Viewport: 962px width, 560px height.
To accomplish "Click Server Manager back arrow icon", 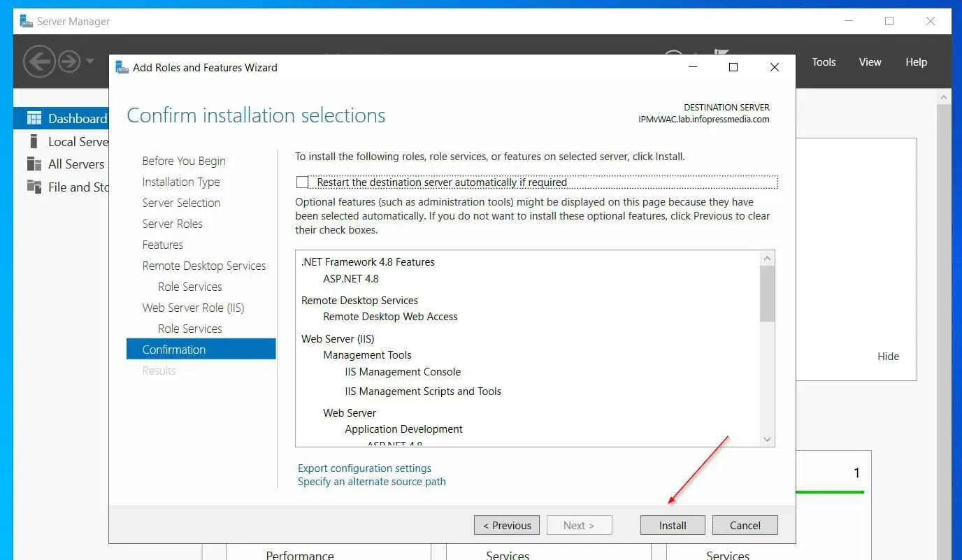I will (39, 62).
